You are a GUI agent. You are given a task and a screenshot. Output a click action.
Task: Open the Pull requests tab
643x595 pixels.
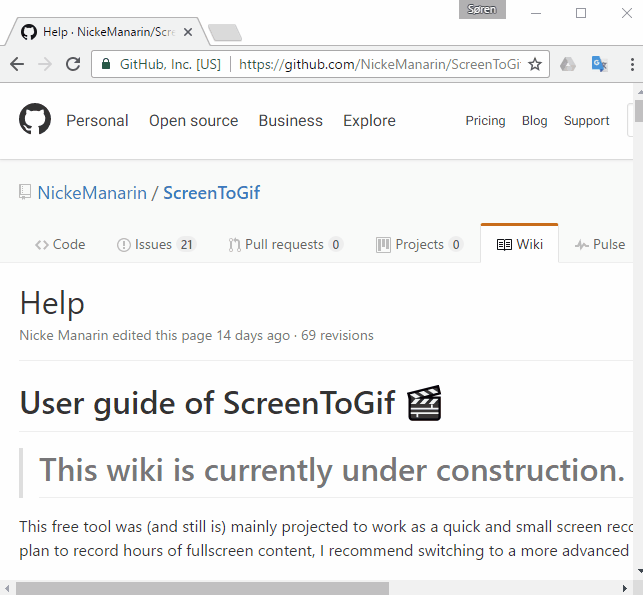(x=285, y=244)
